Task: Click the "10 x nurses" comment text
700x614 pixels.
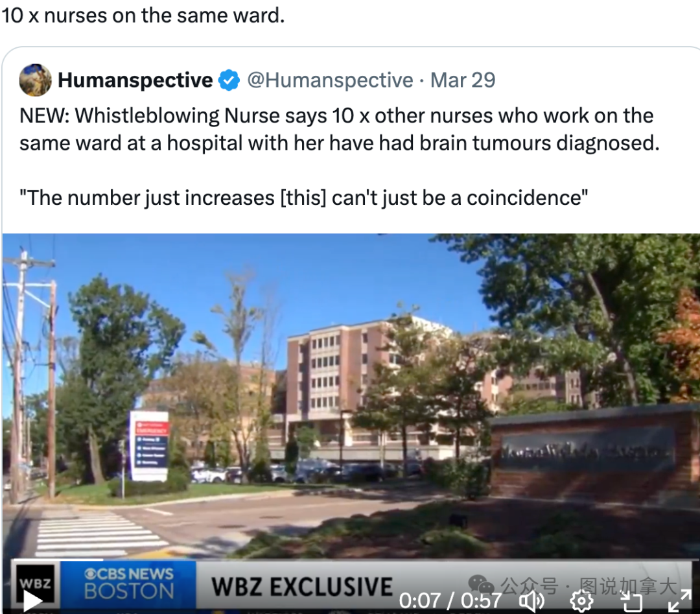Action: click(143, 16)
